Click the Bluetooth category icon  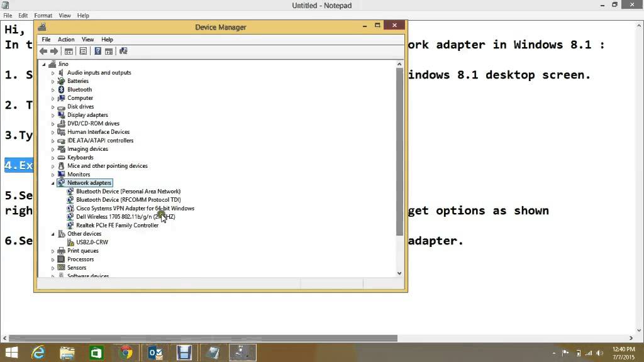pyautogui.click(x=61, y=89)
